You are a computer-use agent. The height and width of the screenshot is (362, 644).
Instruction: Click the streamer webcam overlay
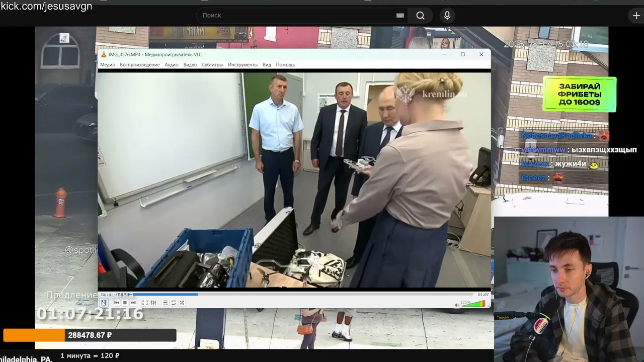(569, 289)
